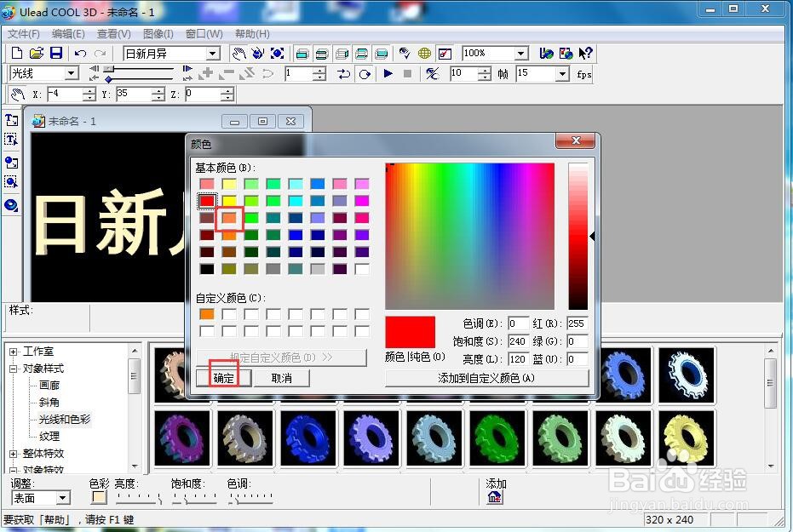Open the 帮助(H) menu
Screen dimensions: 793x532
(x=252, y=34)
